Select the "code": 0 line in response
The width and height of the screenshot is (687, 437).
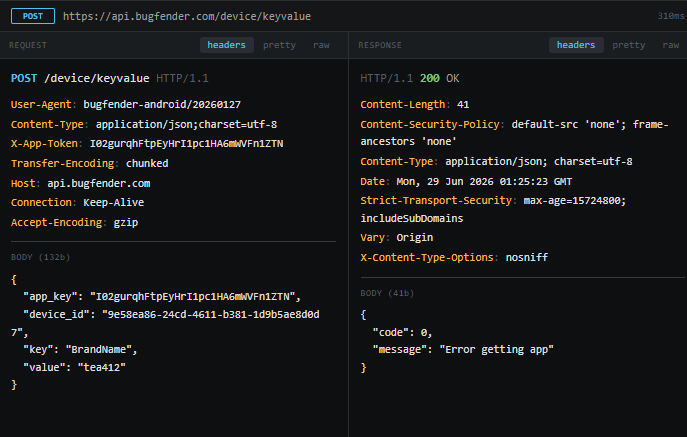pos(402,333)
